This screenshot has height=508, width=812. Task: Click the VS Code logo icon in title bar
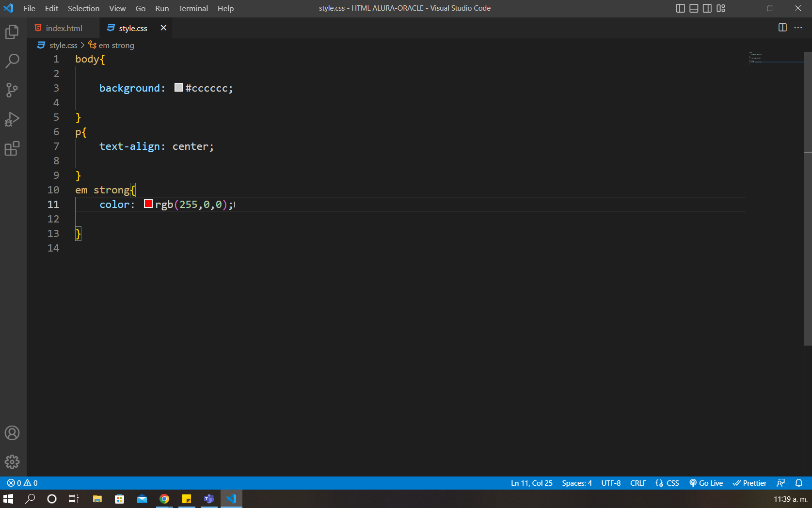[9, 8]
